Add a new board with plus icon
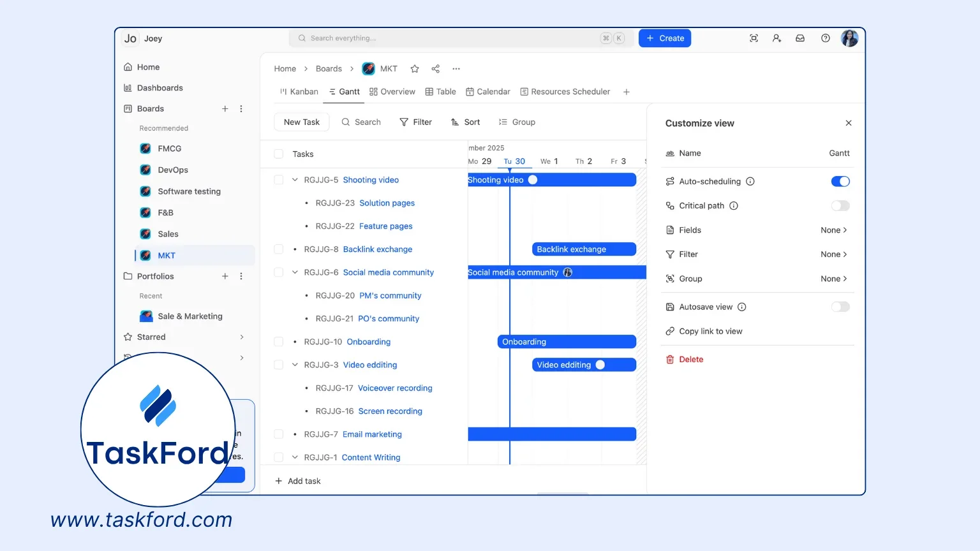This screenshot has height=551, width=980. 225,109
